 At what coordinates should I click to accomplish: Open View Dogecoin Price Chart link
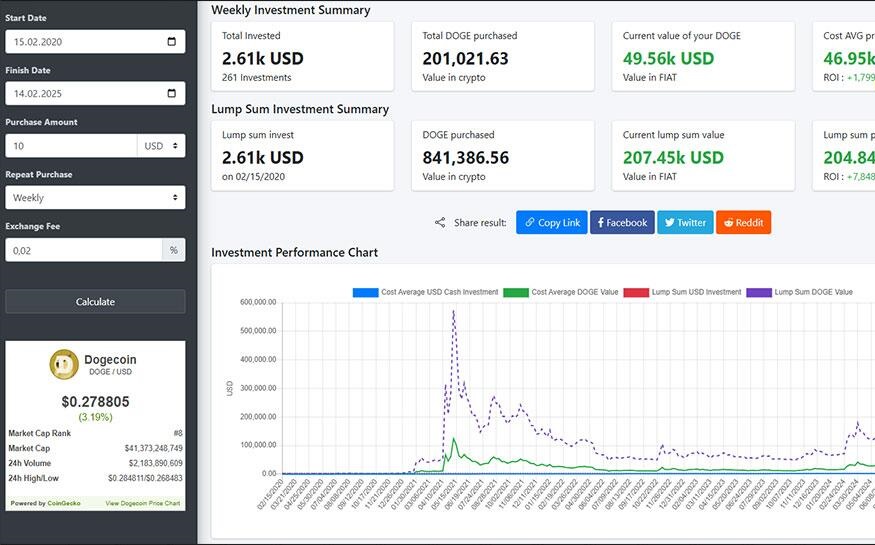click(143, 503)
